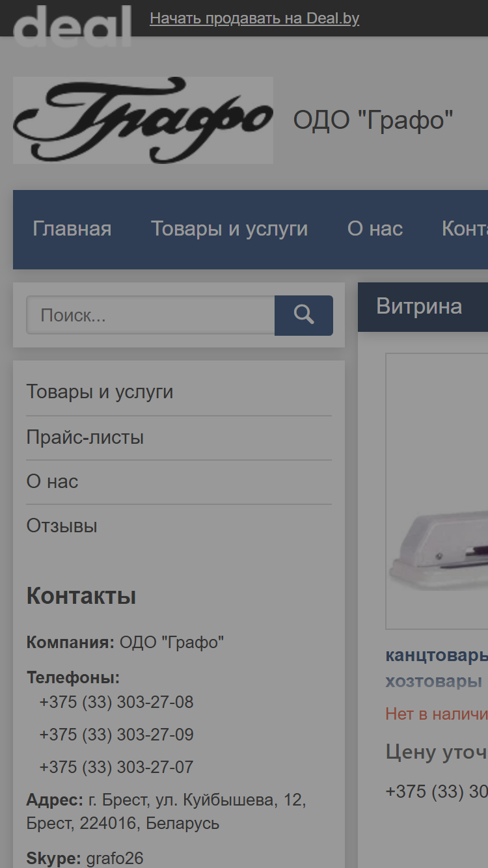Open О нас in sidebar menu
This screenshot has width=488, height=868.
(x=52, y=481)
